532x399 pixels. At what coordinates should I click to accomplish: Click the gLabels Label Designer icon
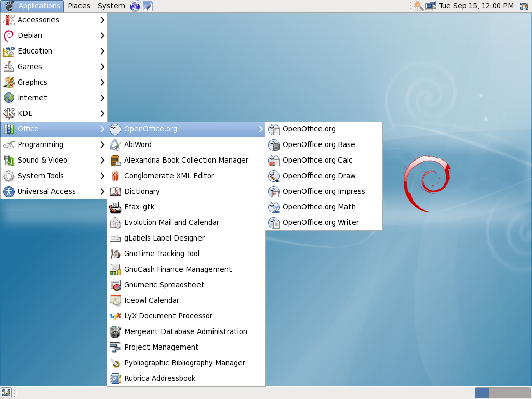point(115,238)
